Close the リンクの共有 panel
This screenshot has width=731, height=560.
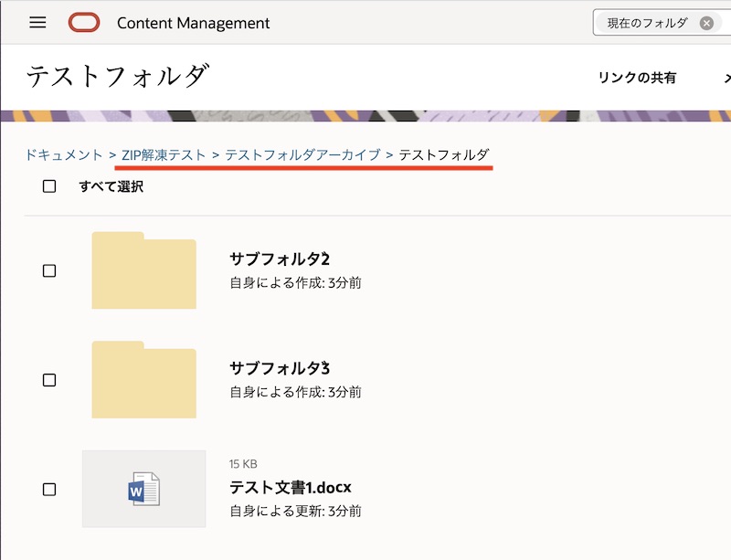click(727, 79)
